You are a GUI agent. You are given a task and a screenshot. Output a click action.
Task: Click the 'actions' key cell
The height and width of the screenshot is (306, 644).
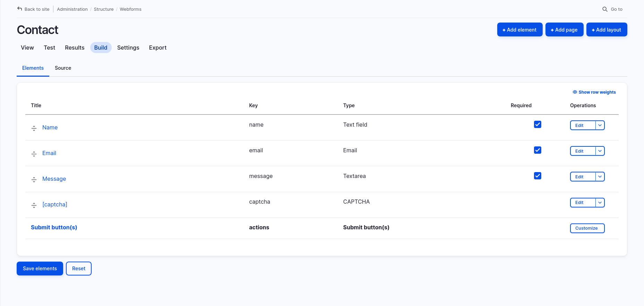259,227
